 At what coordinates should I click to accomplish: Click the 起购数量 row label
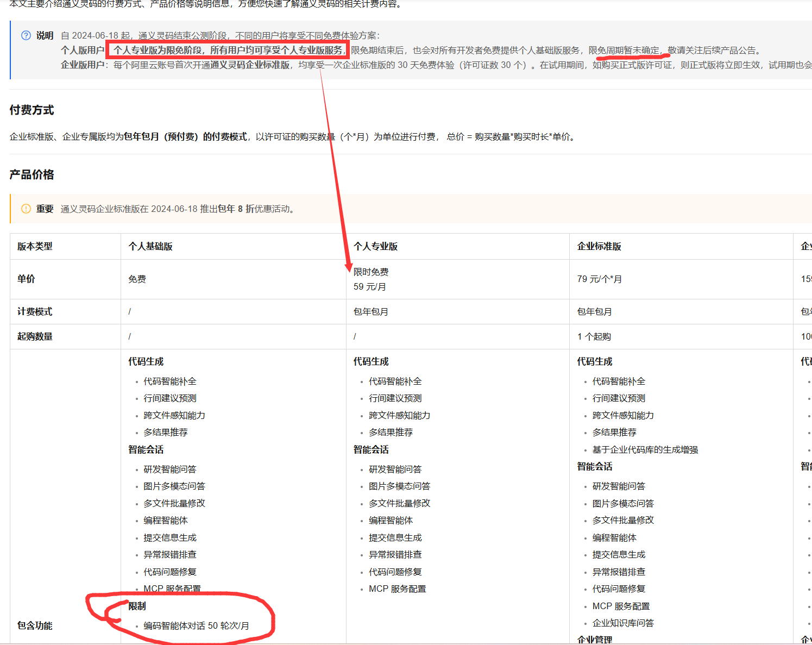(x=35, y=336)
